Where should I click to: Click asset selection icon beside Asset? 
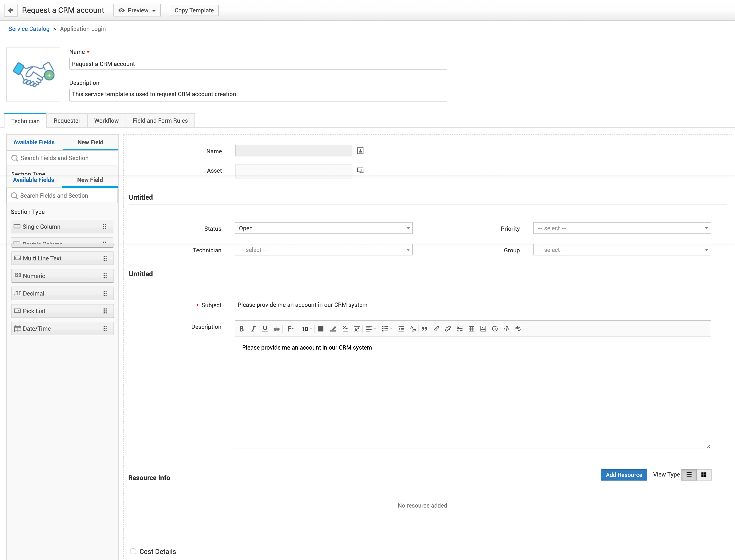pyautogui.click(x=360, y=170)
